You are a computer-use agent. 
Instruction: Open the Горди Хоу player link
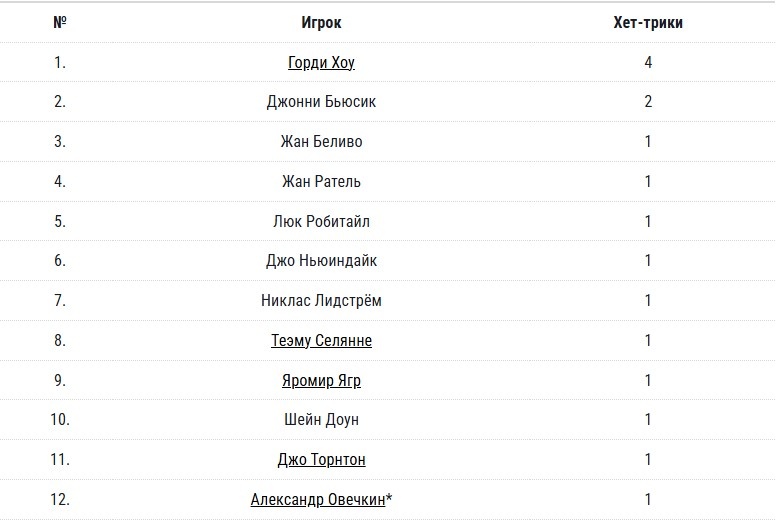point(321,62)
